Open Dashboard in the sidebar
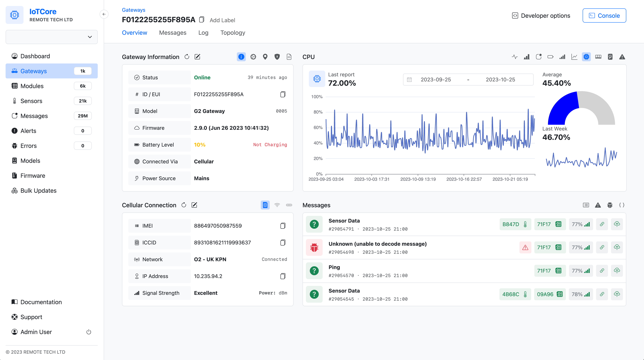 point(52,56)
